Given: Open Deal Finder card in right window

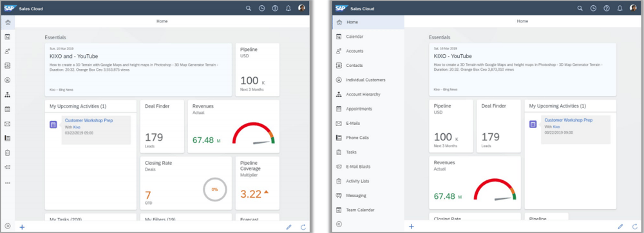Looking at the screenshot, I should click(498, 126).
